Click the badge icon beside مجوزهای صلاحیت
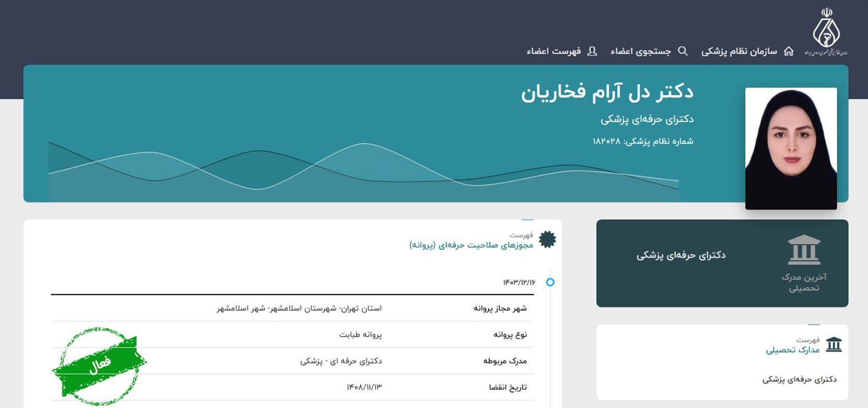 tap(547, 239)
